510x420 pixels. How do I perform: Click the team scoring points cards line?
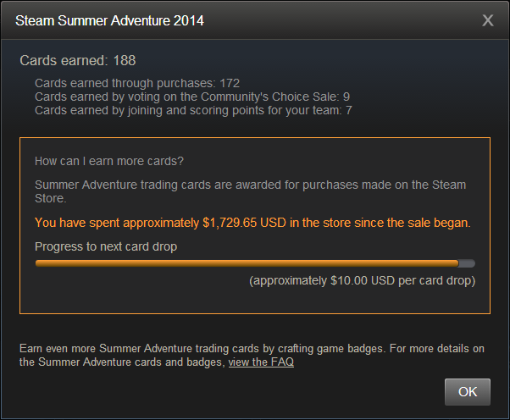(193, 110)
